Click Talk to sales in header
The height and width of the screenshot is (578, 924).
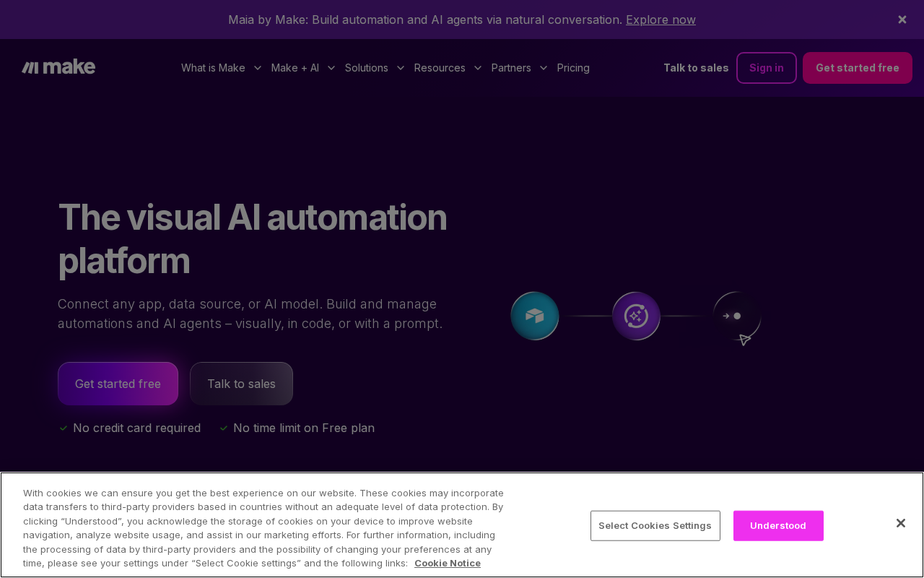[696, 68]
